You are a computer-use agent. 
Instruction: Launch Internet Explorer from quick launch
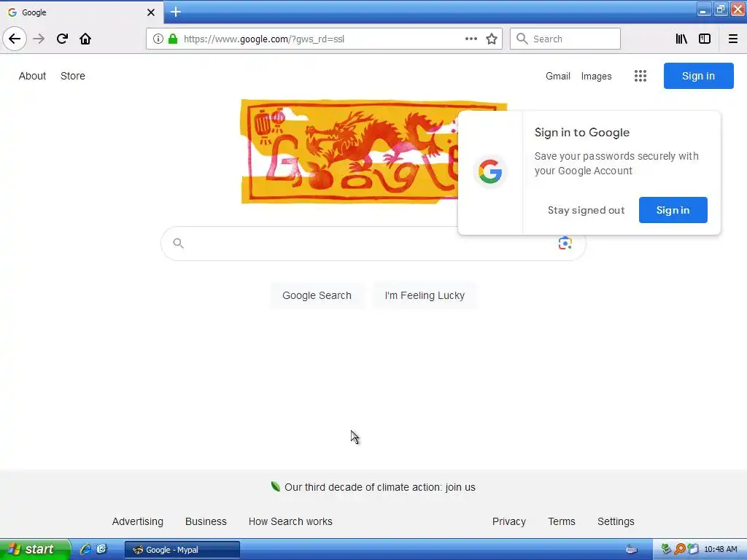click(x=86, y=549)
